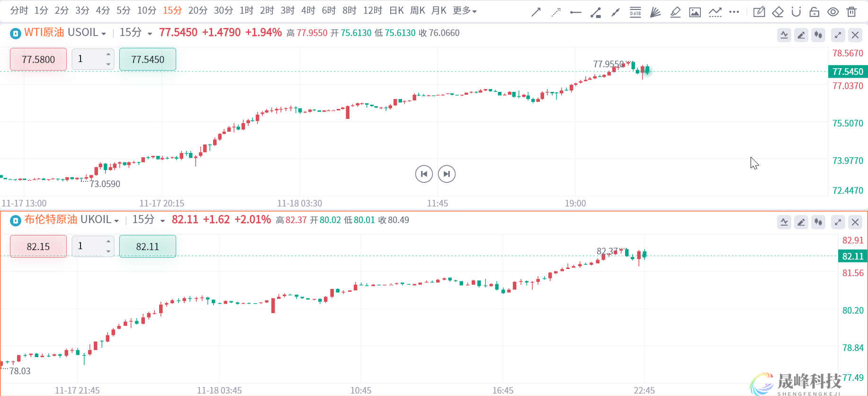Select the horizontal line drawing tool
Screen dimensions: 868x396
(x=576, y=12)
